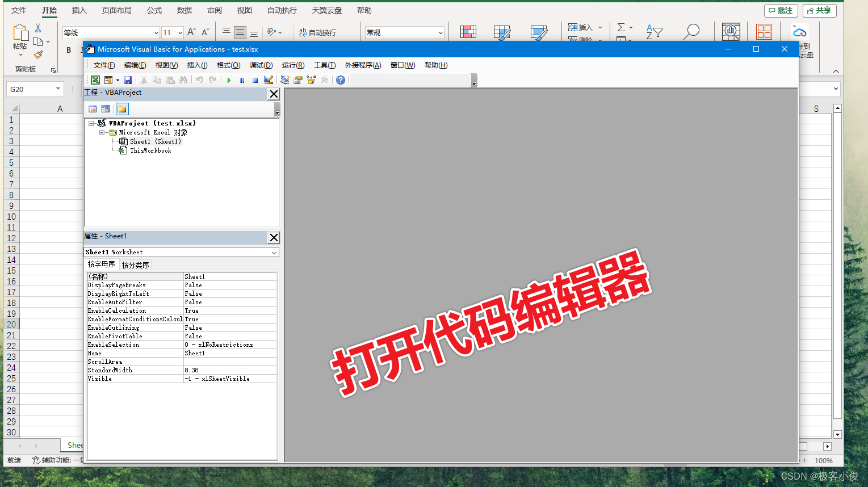Click the Paste icon in VBA toolbar
The width and height of the screenshot is (868, 487).
170,80
